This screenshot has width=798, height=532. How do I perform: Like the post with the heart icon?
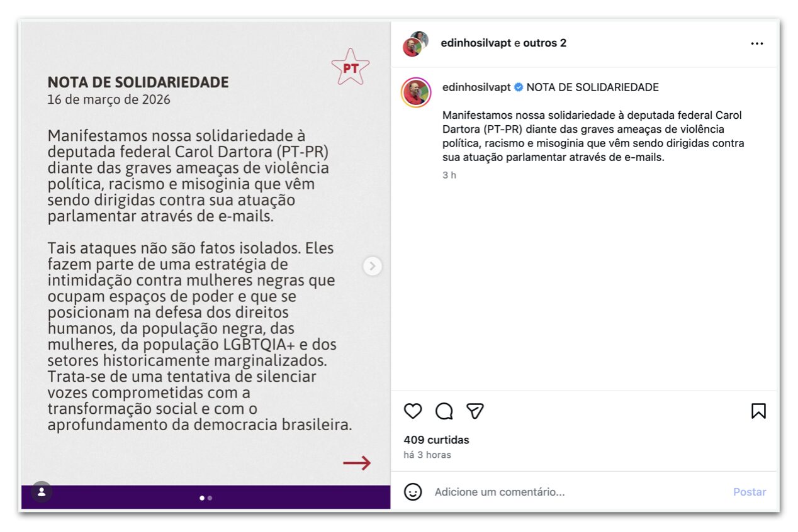tap(413, 411)
